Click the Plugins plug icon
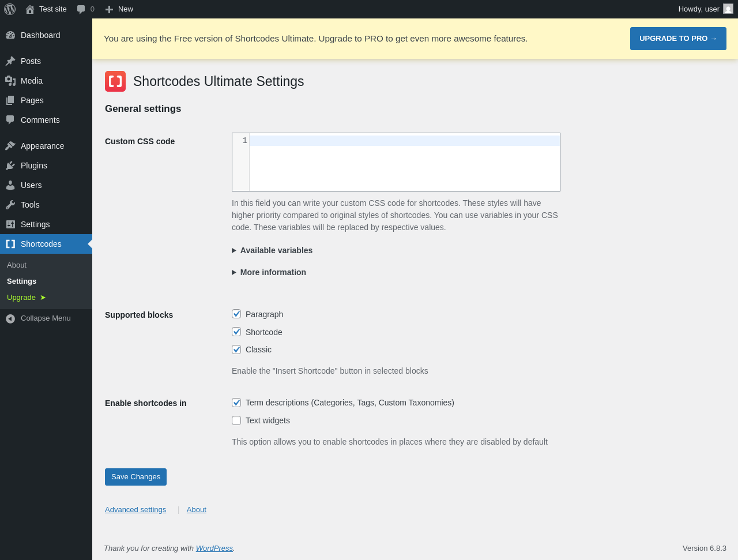The image size is (738, 560). pyautogui.click(x=10, y=166)
